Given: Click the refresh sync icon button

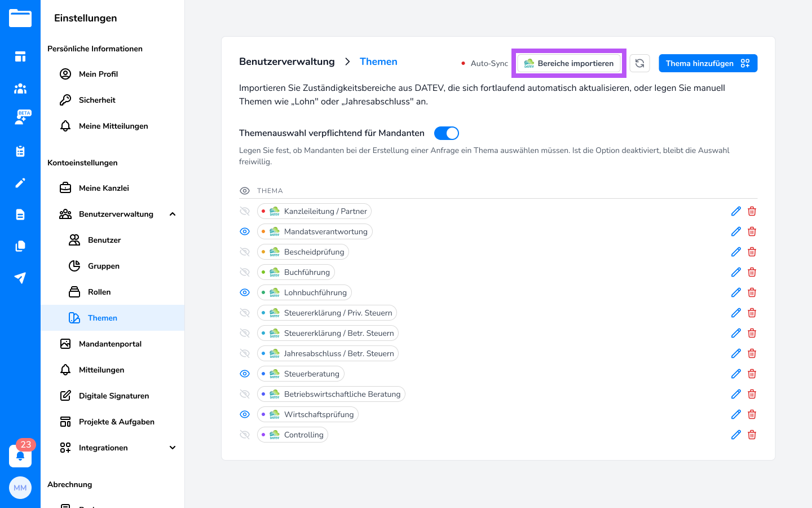Looking at the screenshot, I should pyautogui.click(x=639, y=63).
